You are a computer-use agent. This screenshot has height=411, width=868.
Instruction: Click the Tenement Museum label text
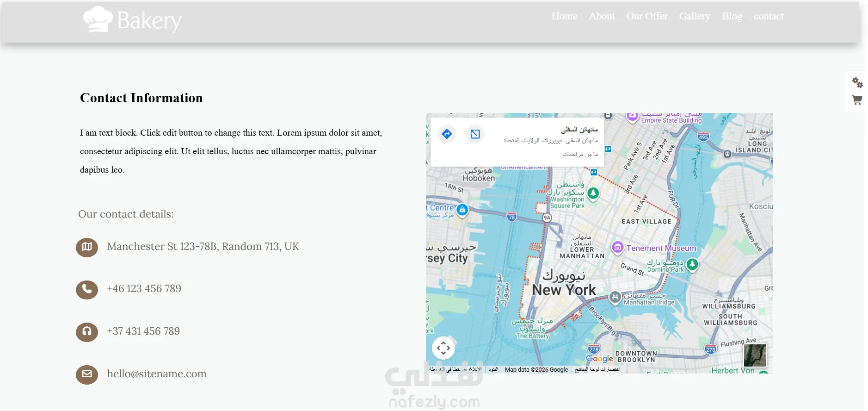[x=661, y=248]
